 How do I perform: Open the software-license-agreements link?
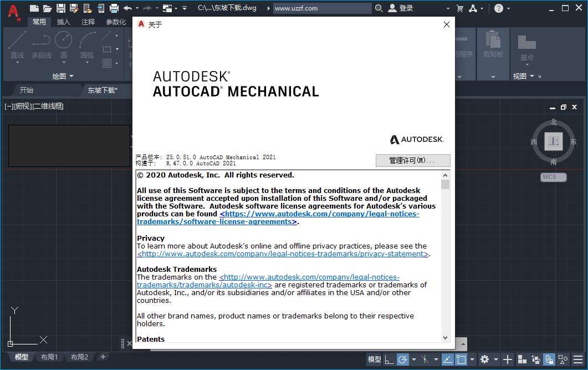pyautogui.click(x=278, y=217)
